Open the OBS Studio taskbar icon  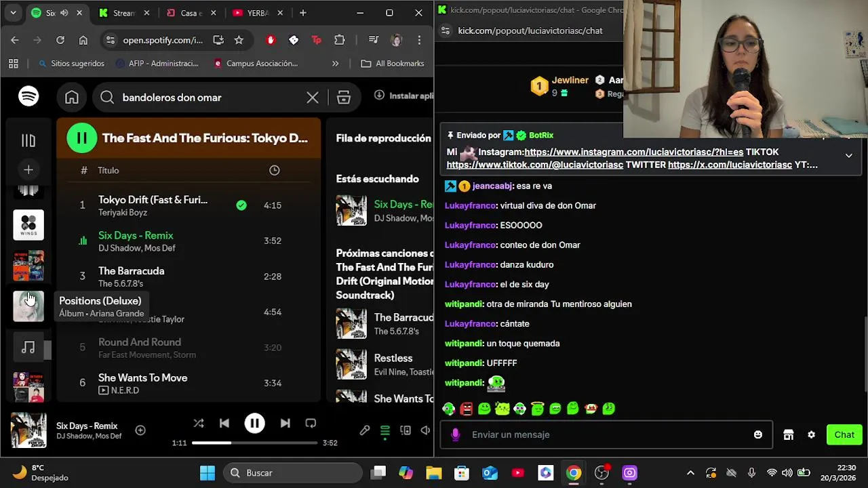601,473
